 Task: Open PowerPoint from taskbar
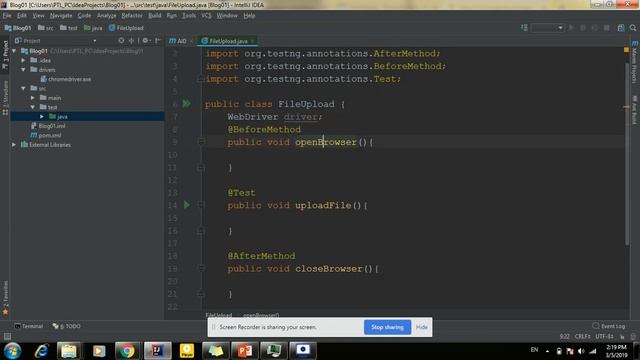(245, 351)
